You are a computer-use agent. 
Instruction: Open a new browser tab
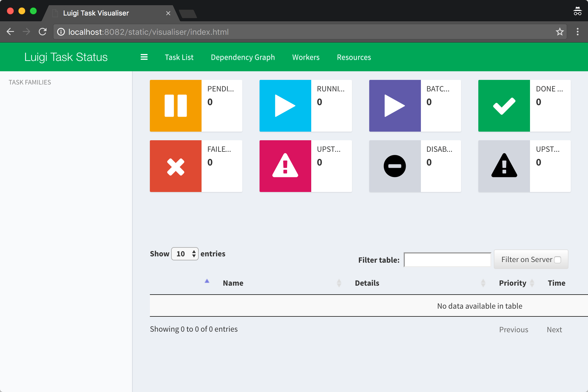pos(188,14)
